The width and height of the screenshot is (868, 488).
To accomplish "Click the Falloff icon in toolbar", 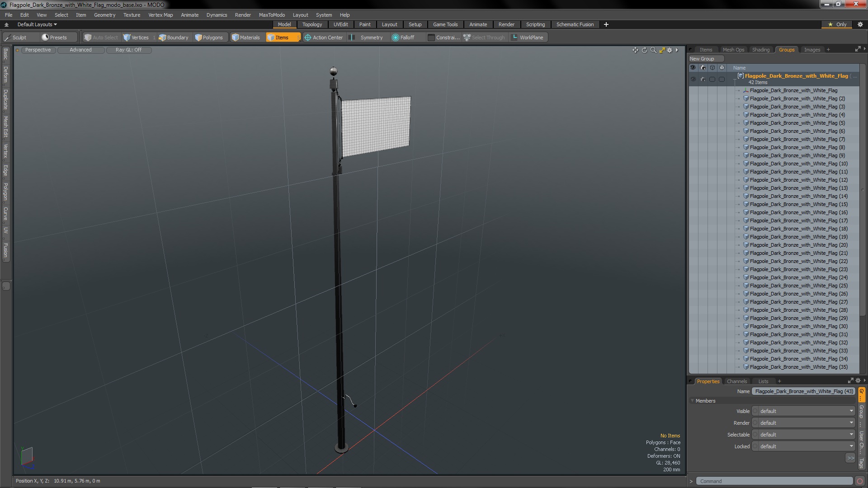I will coord(396,38).
